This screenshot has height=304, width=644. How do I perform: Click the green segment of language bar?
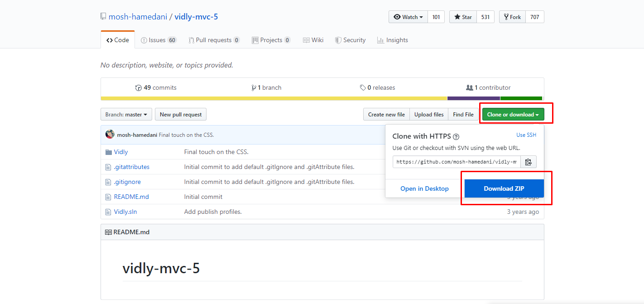click(x=521, y=98)
